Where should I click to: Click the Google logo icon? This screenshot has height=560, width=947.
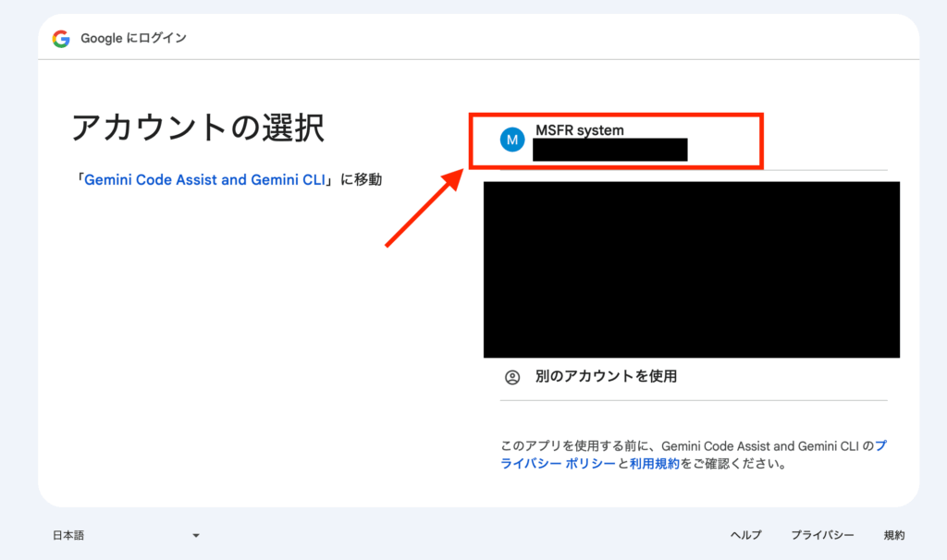tap(61, 39)
